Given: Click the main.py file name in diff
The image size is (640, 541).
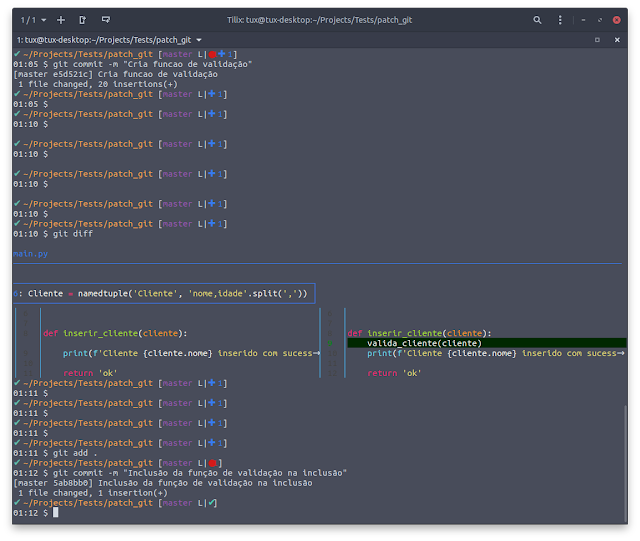Looking at the screenshot, I should [31, 254].
